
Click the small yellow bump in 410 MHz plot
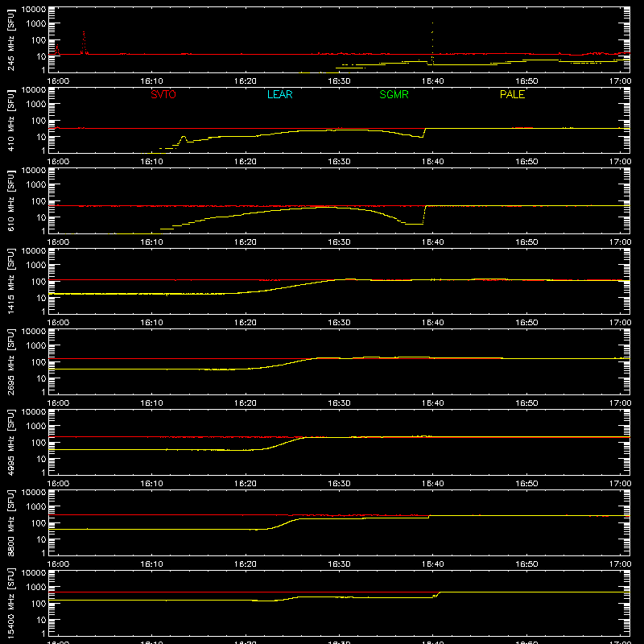pos(184,139)
